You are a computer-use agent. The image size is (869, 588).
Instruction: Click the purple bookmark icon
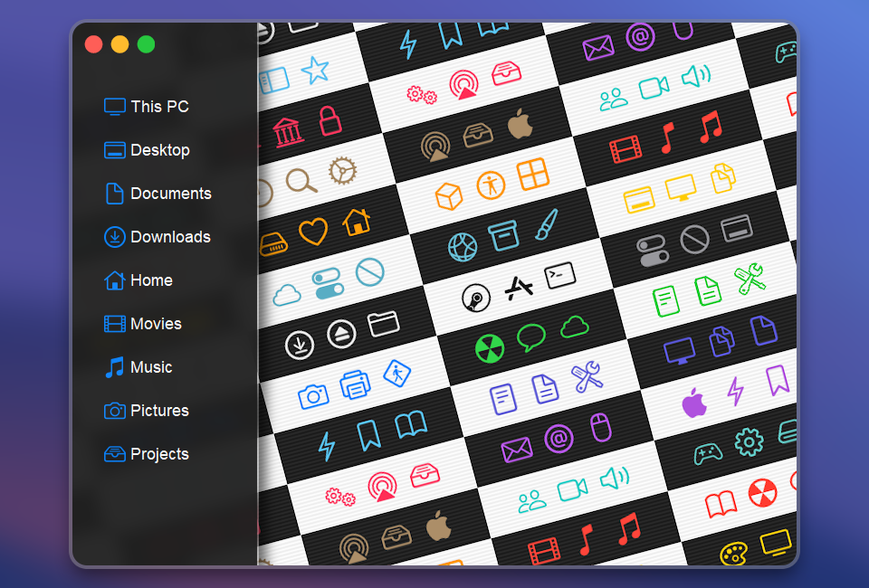pos(778,380)
